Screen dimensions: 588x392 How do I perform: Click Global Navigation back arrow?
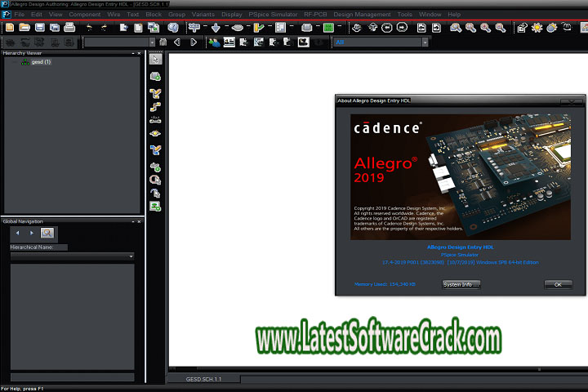pyautogui.click(x=17, y=233)
